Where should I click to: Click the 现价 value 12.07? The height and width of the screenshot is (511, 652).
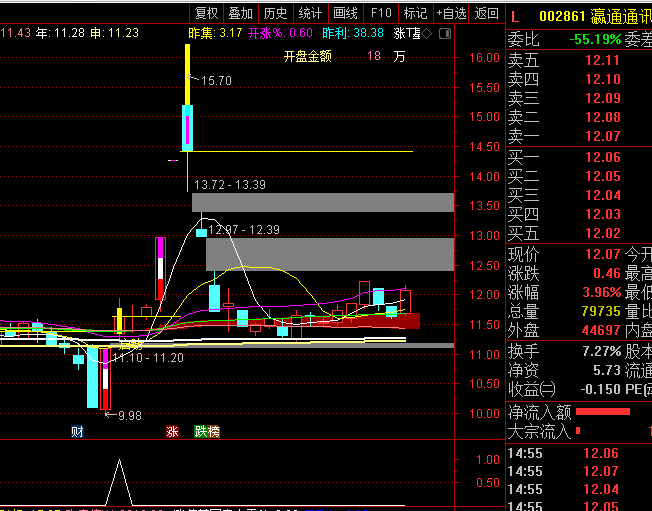pyautogui.click(x=603, y=254)
